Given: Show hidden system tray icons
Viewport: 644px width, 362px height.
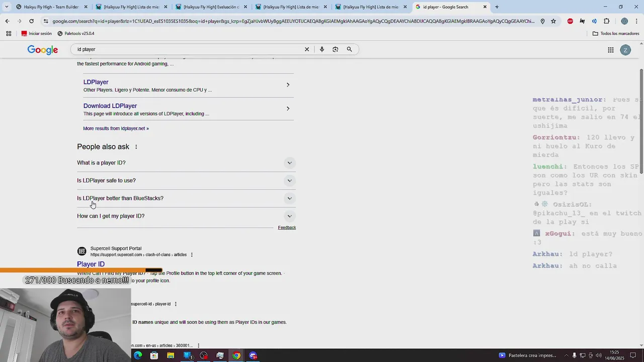Looking at the screenshot, I should [567, 355].
